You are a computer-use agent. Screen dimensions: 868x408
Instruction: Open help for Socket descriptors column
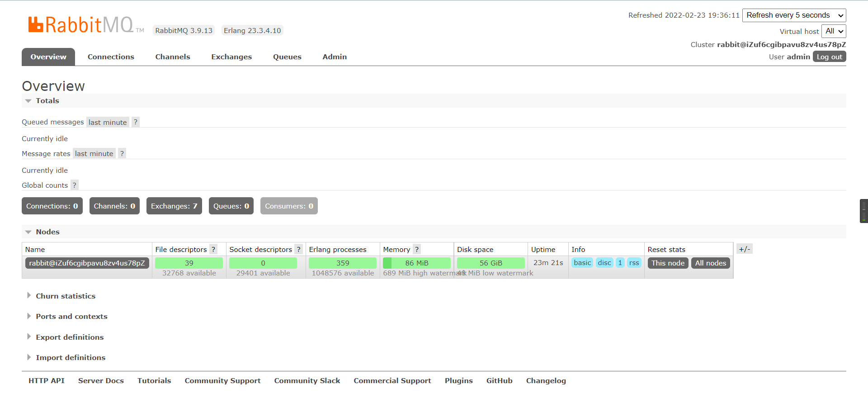click(299, 249)
